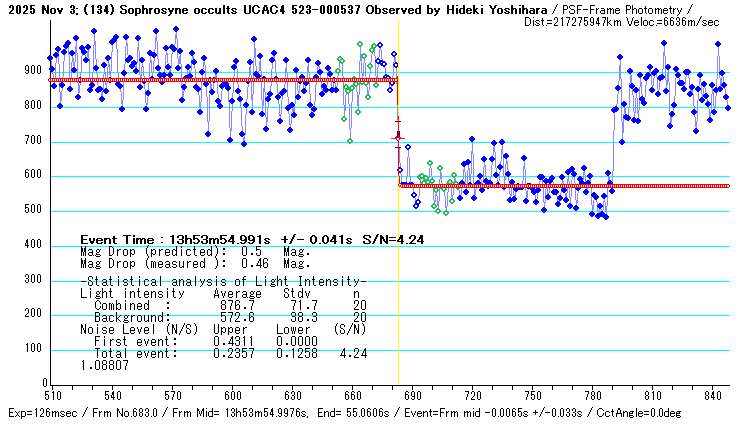This screenshot has width=740, height=425.
Task: Click the 780 tick label on x-axis
Action: 592,396
